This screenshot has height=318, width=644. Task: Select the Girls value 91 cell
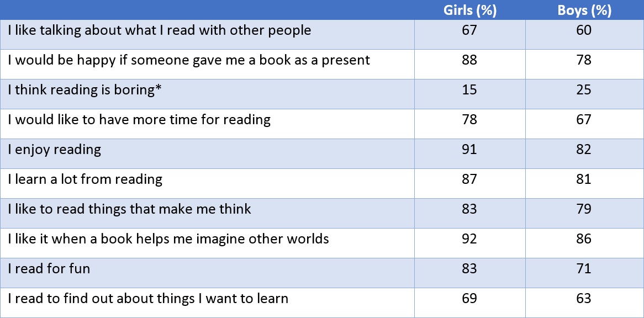(469, 153)
